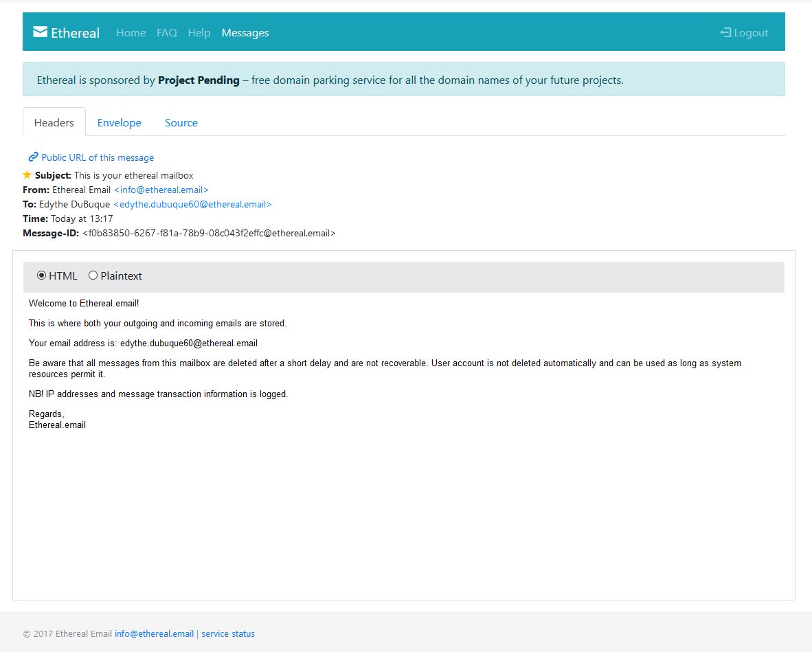Switch to the Envelope tab
This screenshot has width=812, height=652.
tap(119, 122)
